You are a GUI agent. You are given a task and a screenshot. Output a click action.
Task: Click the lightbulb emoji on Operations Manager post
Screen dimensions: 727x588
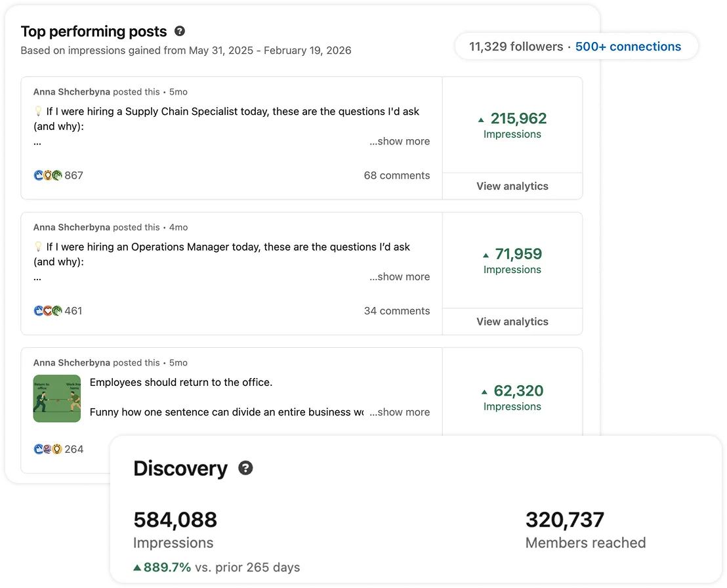pyautogui.click(x=39, y=247)
